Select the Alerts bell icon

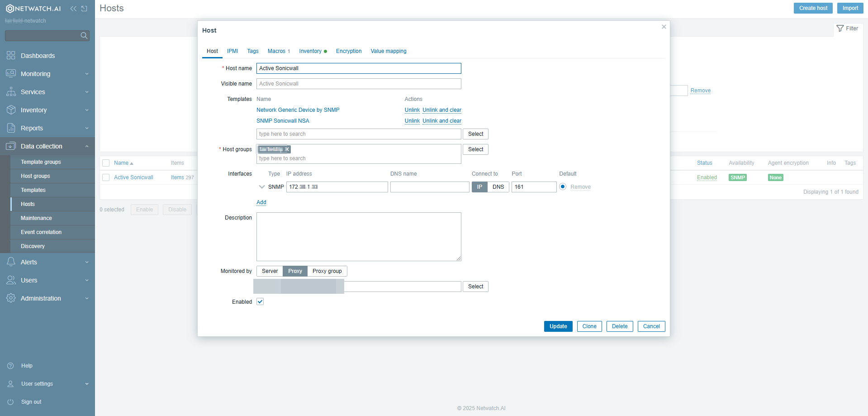click(11, 262)
